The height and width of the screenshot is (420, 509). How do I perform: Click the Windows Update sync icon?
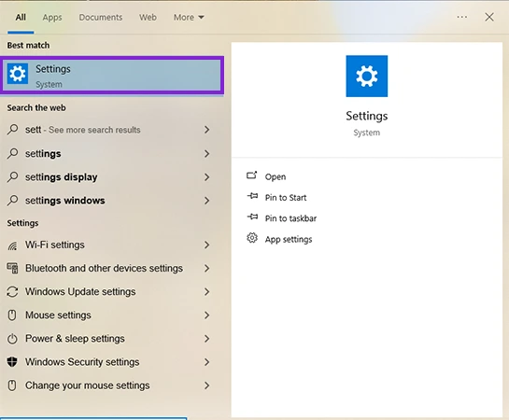click(x=12, y=292)
